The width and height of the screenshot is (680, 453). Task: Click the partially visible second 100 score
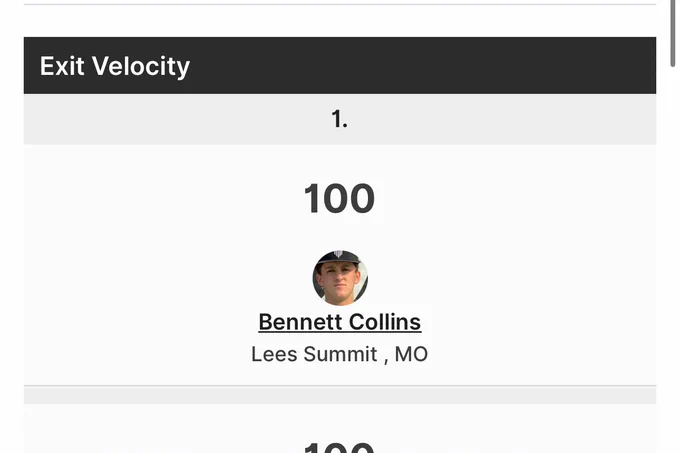click(x=339, y=447)
